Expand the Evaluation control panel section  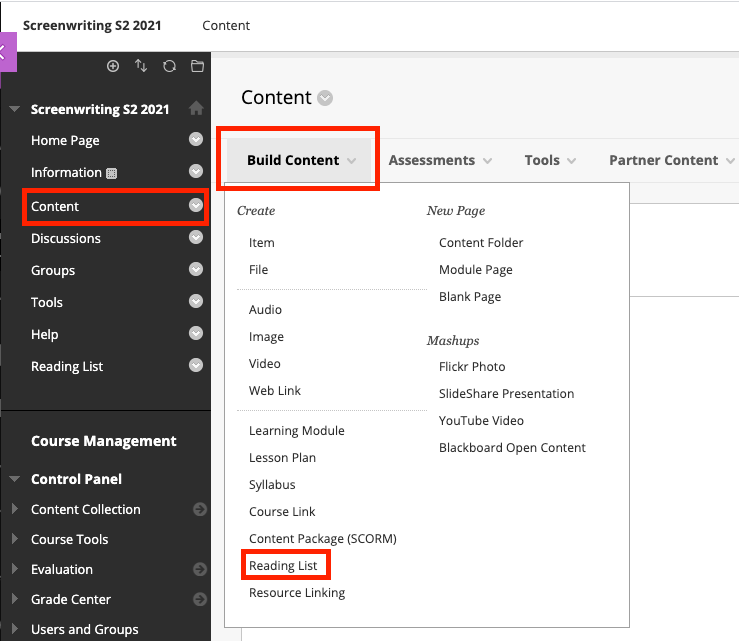pyautogui.click(x=14, y=569)
